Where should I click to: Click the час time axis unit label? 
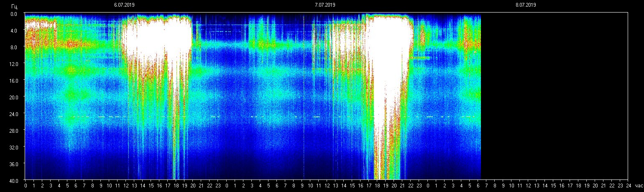tap(638, 185)
